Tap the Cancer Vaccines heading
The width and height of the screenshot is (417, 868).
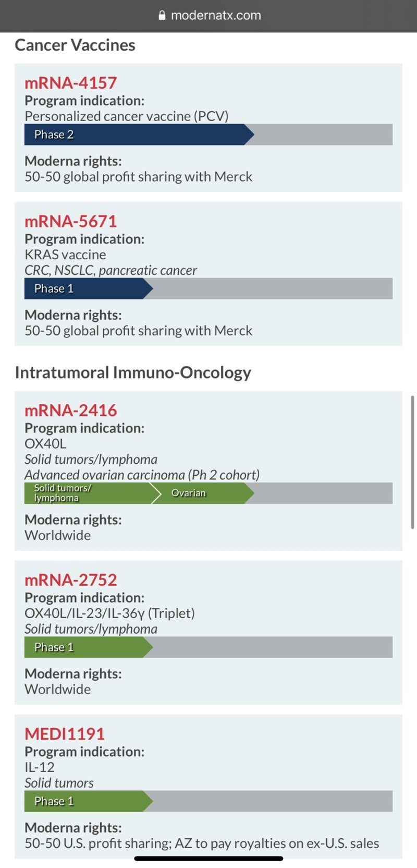coord(75,45)
